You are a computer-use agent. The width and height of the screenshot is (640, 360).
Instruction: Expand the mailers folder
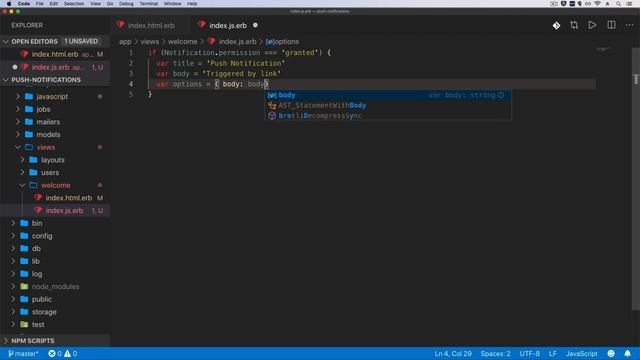coord(55,122)
